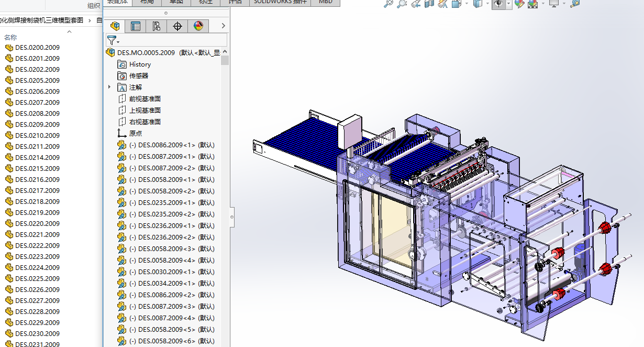Switch to the PropertyManager tab icon
The height and width of the screenshot is (347, 644).
[x=136, y=26]
